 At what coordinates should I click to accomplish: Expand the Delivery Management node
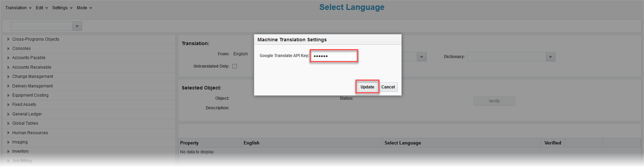(x=8, y=86)
